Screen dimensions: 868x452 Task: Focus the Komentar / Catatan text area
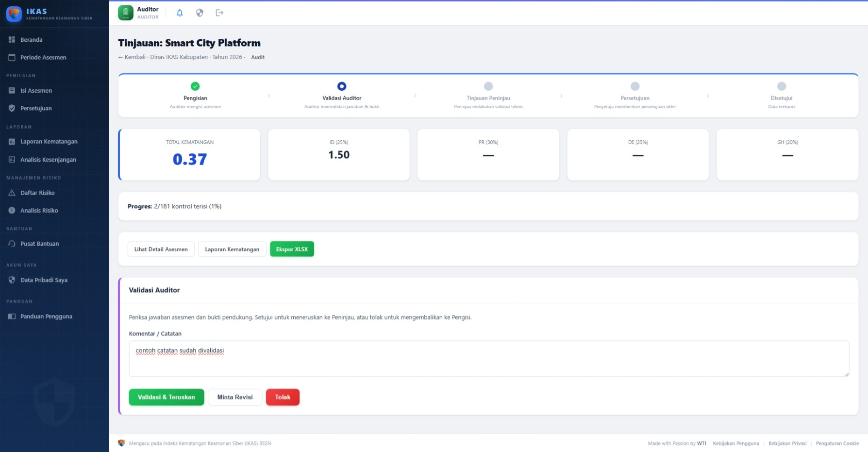pyautogui.click(x=488, y=359)
